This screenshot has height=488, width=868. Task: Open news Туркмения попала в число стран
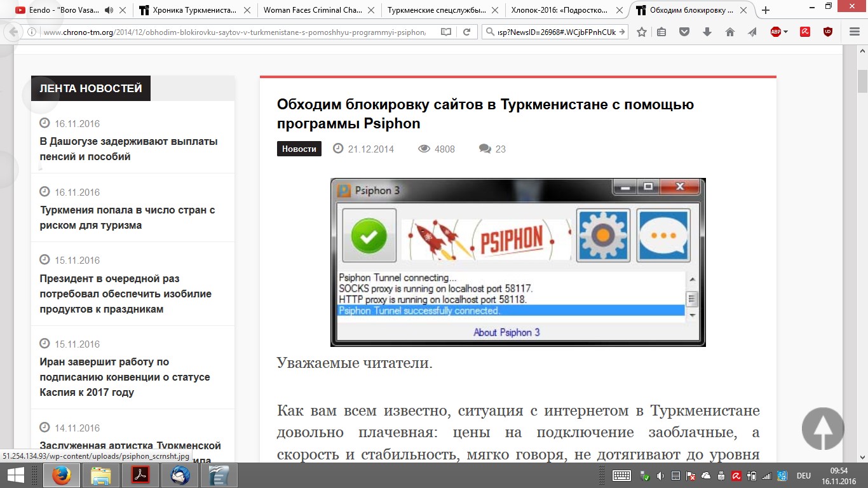(x=128, y=217)
